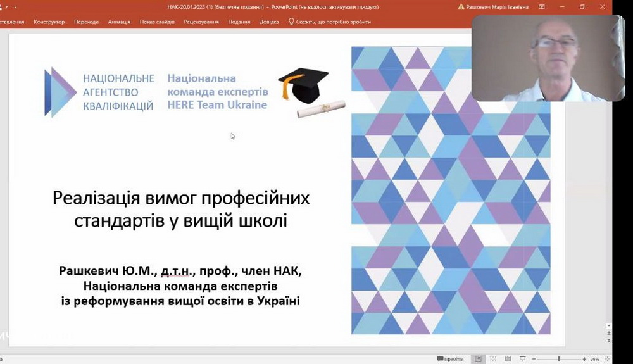Click the vertical scrollbar down arrow
Viewport: 633px width, 364px height.
(x=609, y=325)
